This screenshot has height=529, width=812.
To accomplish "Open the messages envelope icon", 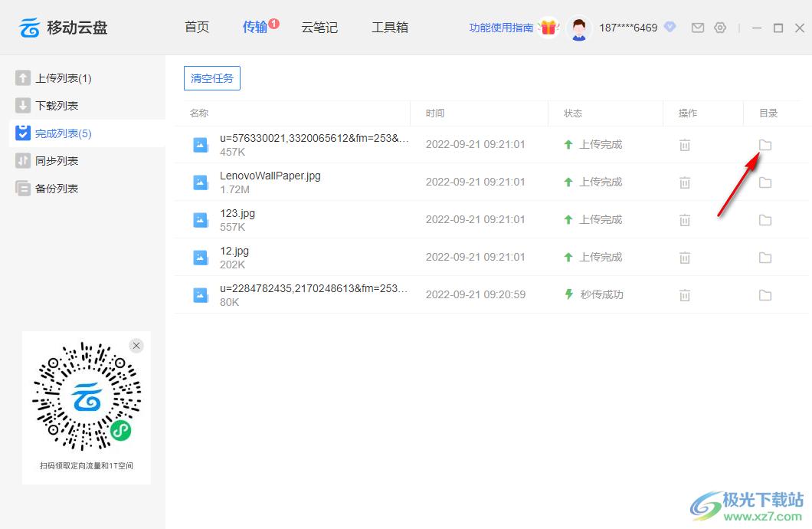I will pos(697,28).
